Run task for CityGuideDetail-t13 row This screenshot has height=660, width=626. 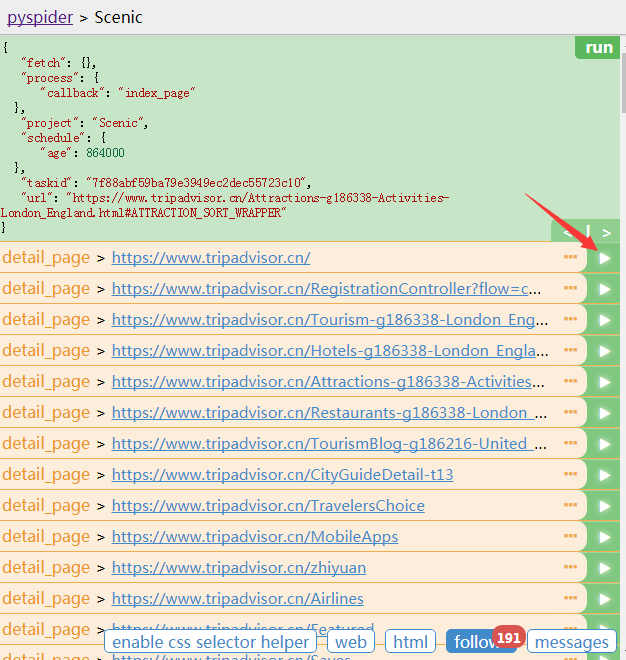point(605,475)
